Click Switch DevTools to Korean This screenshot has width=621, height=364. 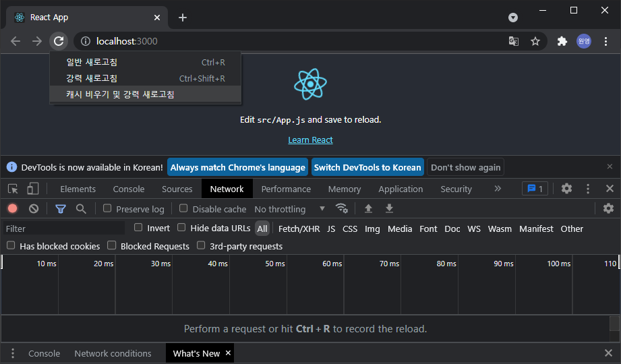pos(367,167)
